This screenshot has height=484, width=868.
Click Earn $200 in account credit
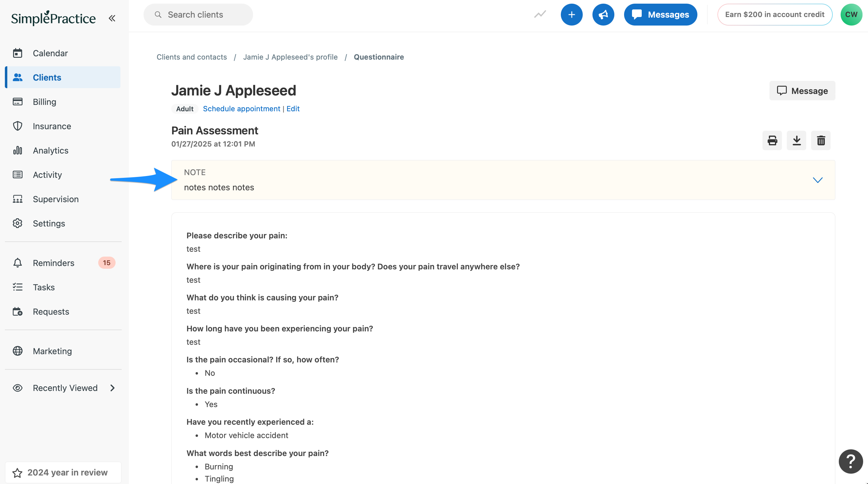click(x=775, y=15)
